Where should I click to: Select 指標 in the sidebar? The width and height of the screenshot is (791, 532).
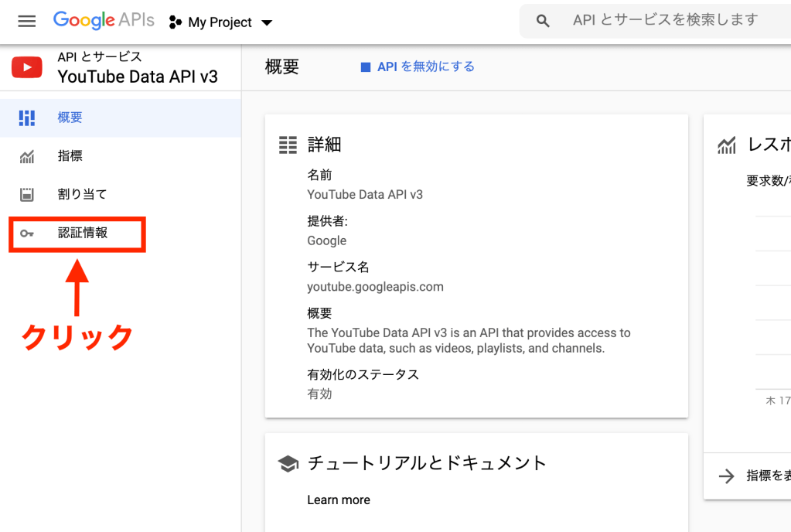[70, 156]
